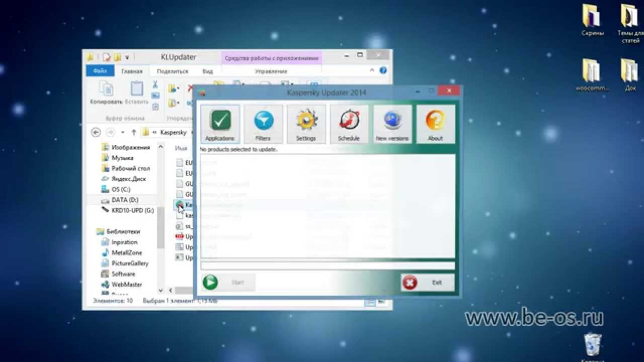Open the MetallZone library
This screenshot has height=362, width=644.
(x=122, y=253)
